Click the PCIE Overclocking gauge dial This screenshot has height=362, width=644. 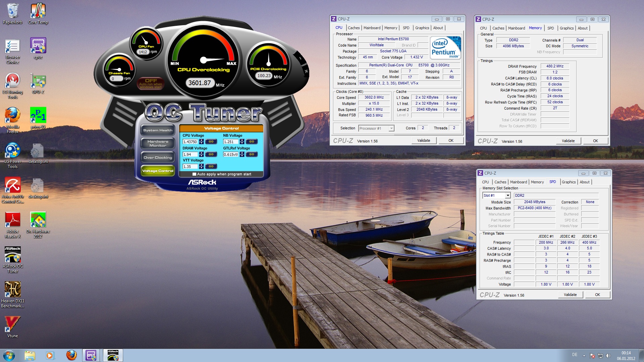pos(268,64)
